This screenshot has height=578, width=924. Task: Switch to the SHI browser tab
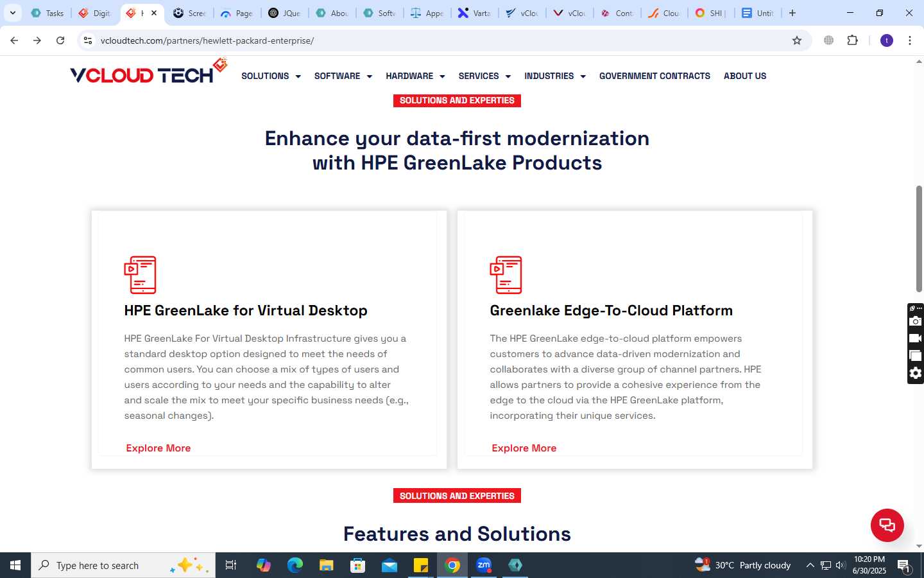pos(711,13)
